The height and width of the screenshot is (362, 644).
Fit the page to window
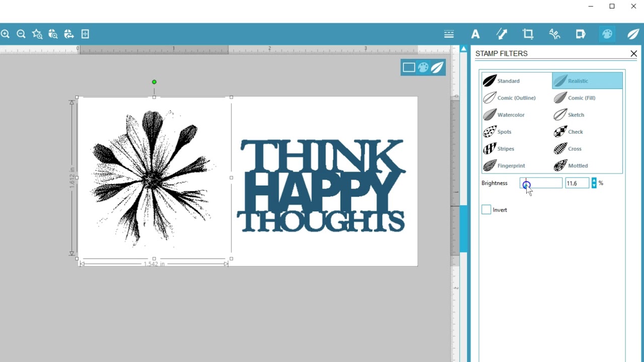point(85,34)
